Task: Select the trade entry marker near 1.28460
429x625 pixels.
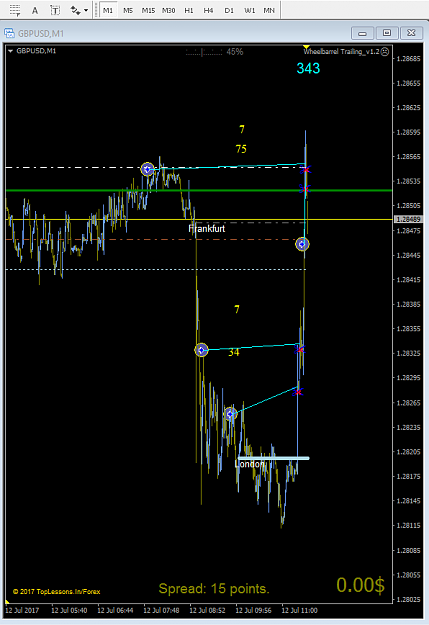Action: [302, 244]
